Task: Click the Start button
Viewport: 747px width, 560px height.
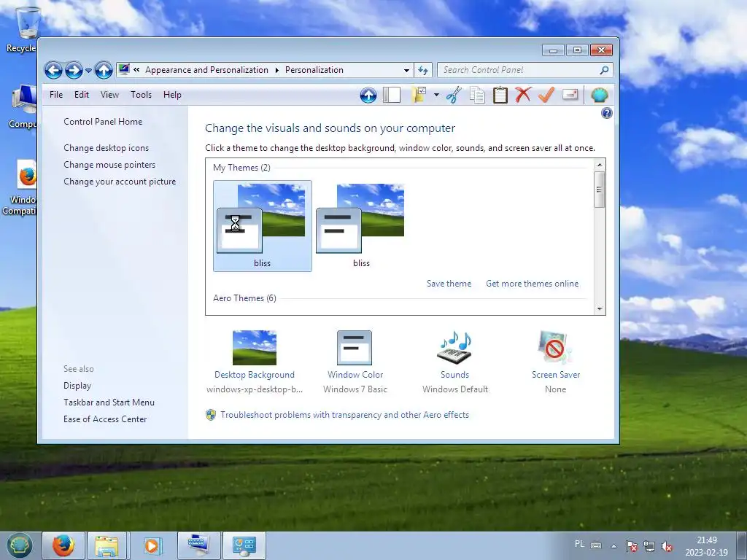Action: (x=19, y=545)
